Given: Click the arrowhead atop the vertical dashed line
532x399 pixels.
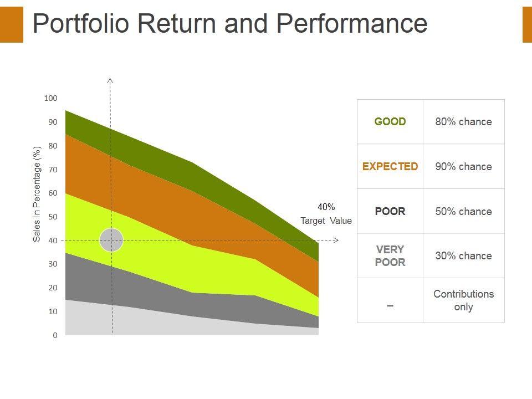Looking at the screenshot, I should click(110, 81).
